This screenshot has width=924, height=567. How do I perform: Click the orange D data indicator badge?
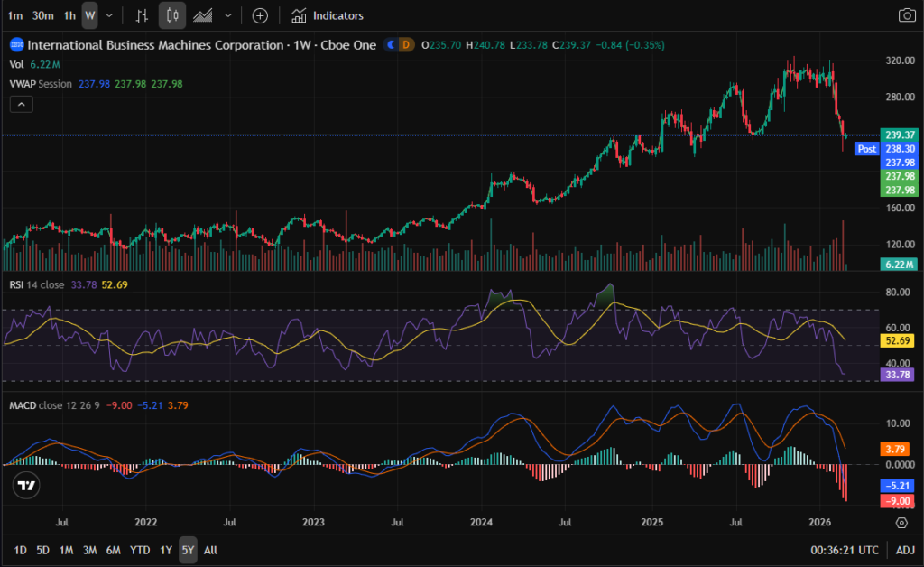pos(406,43)
